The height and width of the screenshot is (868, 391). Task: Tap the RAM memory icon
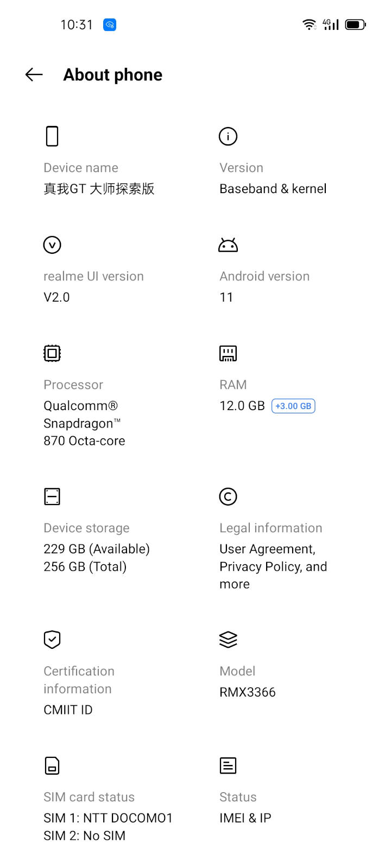pyautogui.click(x=228, y=353)
